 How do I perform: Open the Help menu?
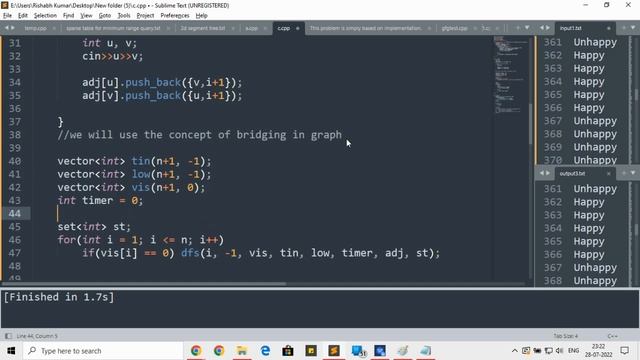pos(202,16)
